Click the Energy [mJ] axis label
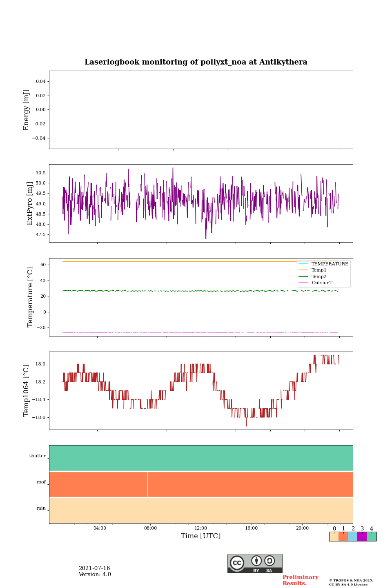Screen dimensions: 392x588 pyautogui.click(x=27, y=110)
